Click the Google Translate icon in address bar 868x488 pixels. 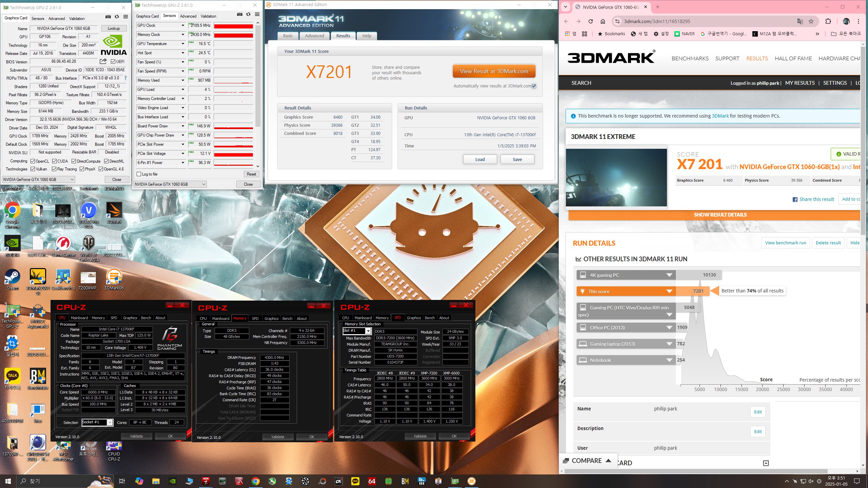[x=800, y=21]
